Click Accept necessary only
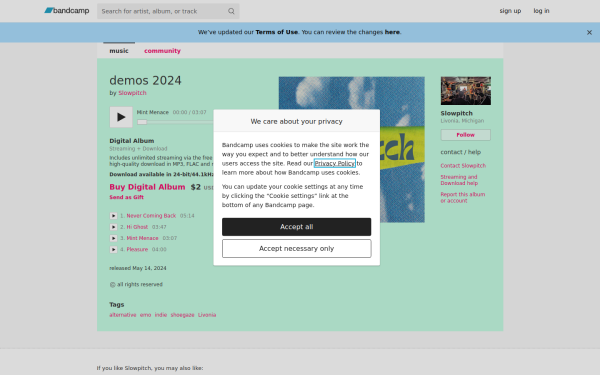The width and height of the screenshot is (600, 375). tap(297, 249)
